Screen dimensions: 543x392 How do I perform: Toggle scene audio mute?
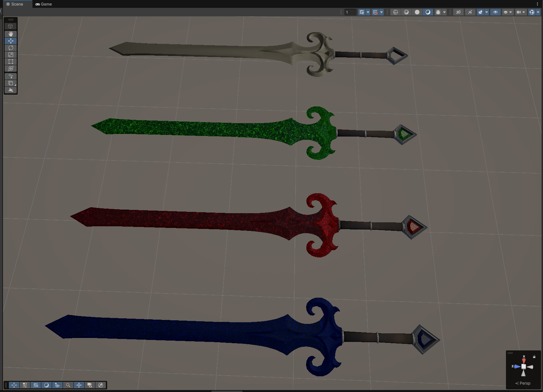[x=470, y=12]
